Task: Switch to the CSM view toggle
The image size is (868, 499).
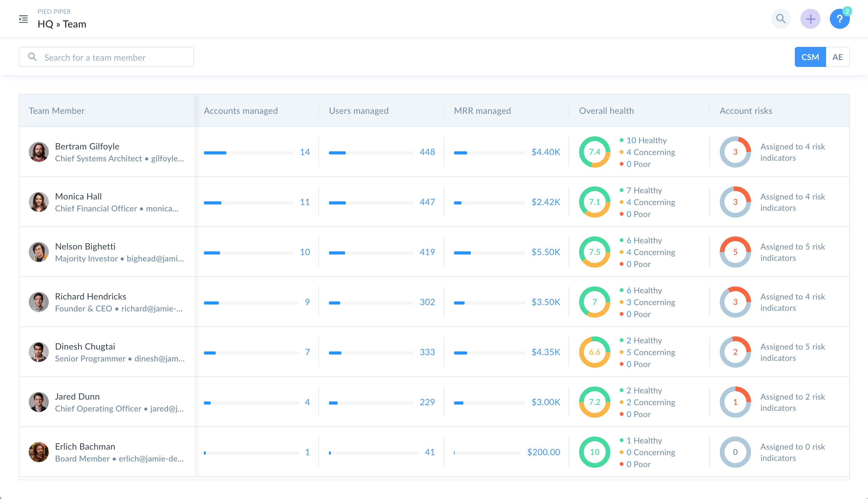Action: 810,57
